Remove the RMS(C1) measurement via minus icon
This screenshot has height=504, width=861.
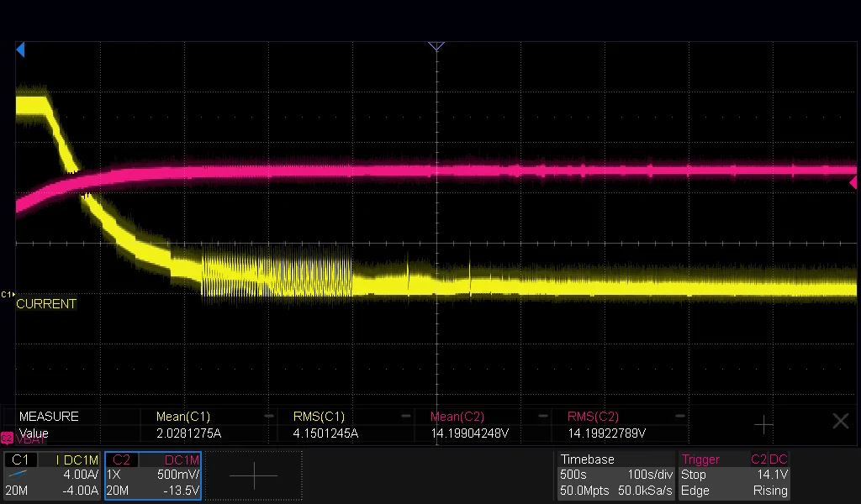[x=406, y=417]
